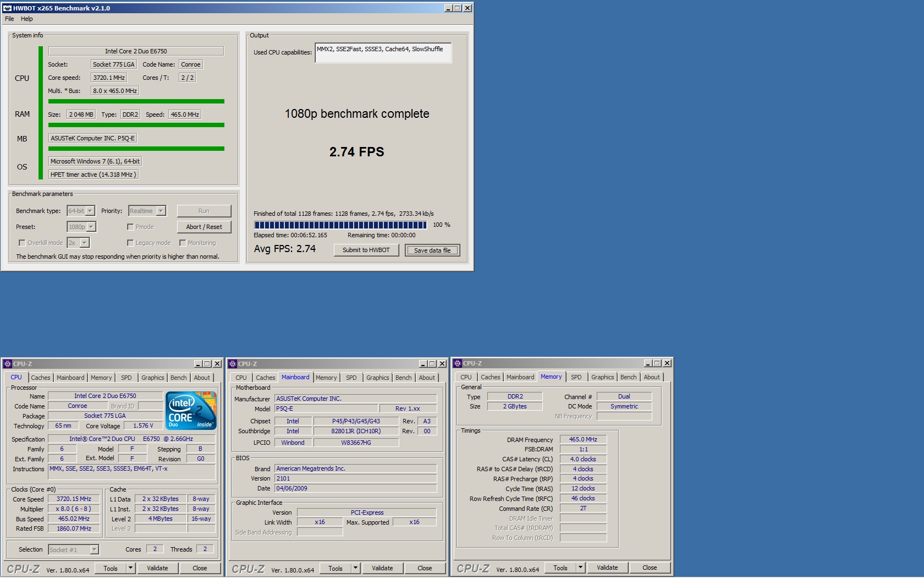The width and height of the screenshot is (924, 578).
Task: Click the Core Voltage 1.576 V value
Action: (143, 426)
